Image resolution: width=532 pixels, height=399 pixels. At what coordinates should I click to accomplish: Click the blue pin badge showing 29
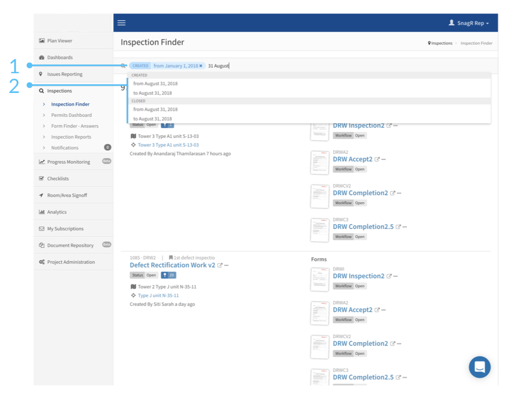tap(168, 275)
